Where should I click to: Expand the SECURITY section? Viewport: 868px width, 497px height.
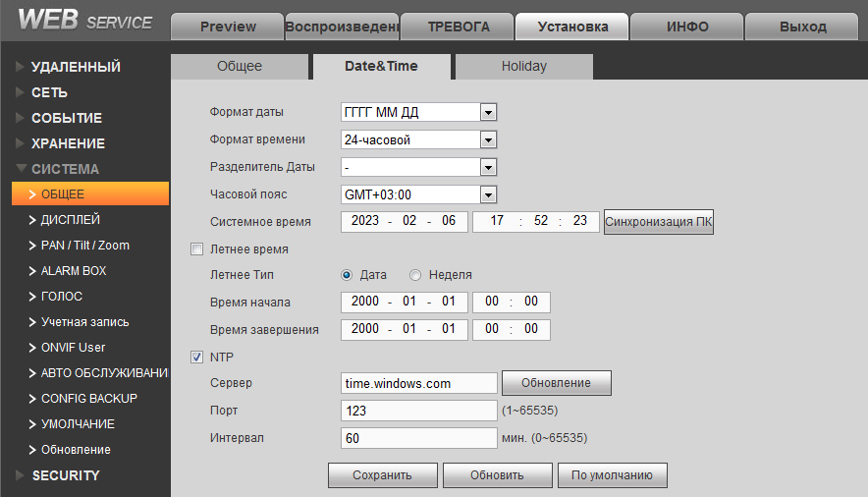(66, 475)
